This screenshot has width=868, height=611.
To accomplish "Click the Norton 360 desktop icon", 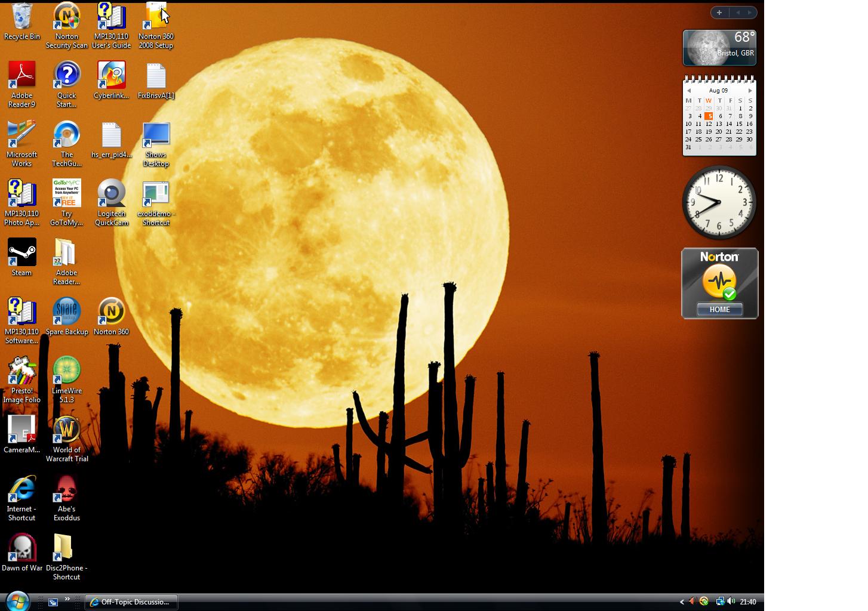I will pos(111,312).
